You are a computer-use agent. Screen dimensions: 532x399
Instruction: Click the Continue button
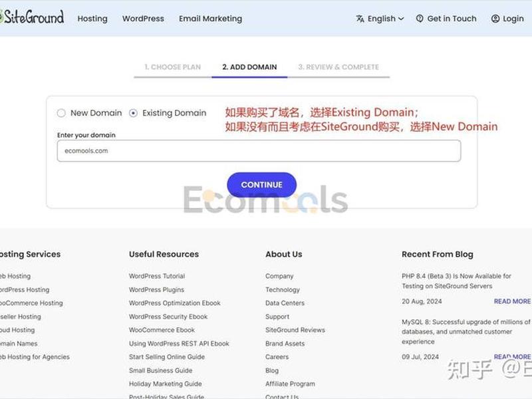[261, 185]
